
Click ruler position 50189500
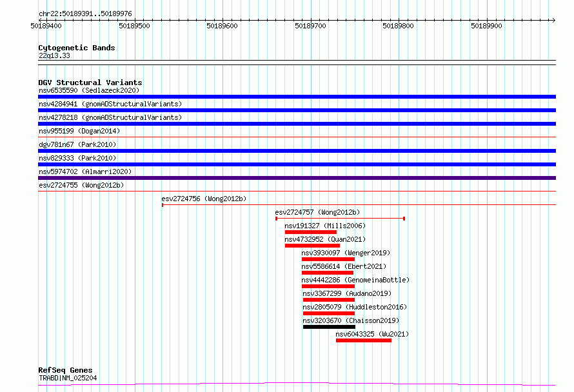tap(134, 26)
